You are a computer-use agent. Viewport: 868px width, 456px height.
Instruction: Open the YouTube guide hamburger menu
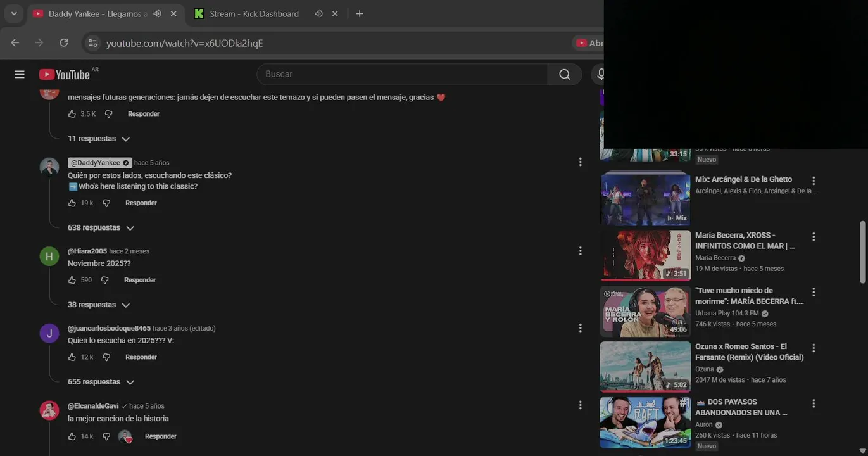point(20,75)
